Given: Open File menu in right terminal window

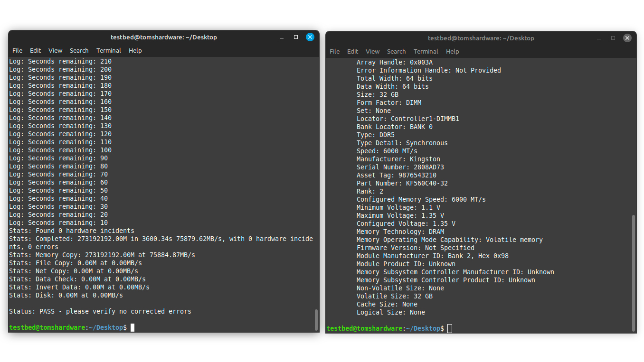Looking at the screenshot, I should [335, 51].
